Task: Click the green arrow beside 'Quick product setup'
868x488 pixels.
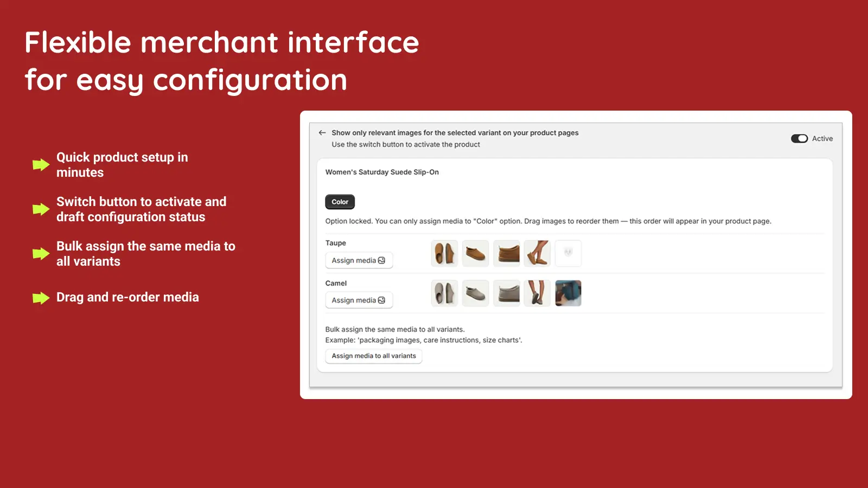Action: (x=41, y=164)
